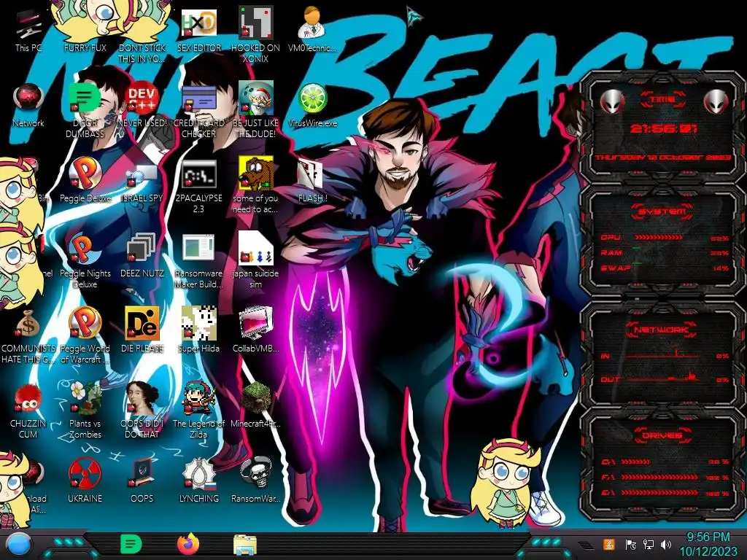Open the FLASH ! desktop shortcut

pos(312,181)
